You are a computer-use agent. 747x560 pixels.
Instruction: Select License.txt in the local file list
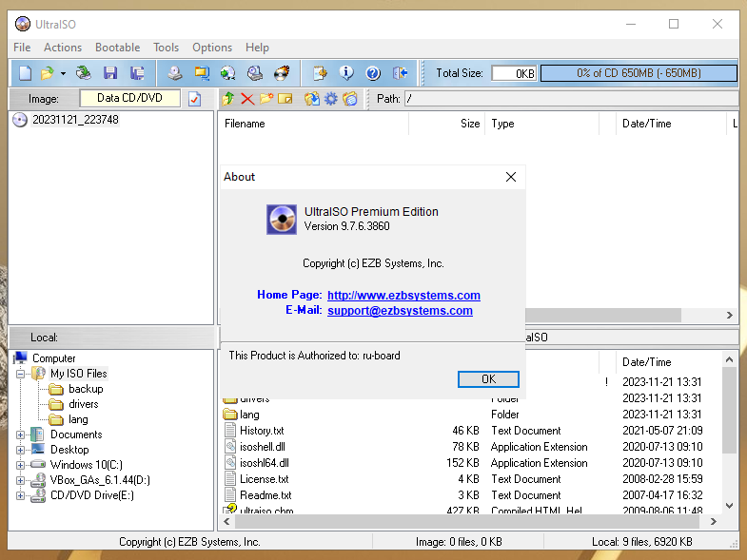click(x=264, y=479)
